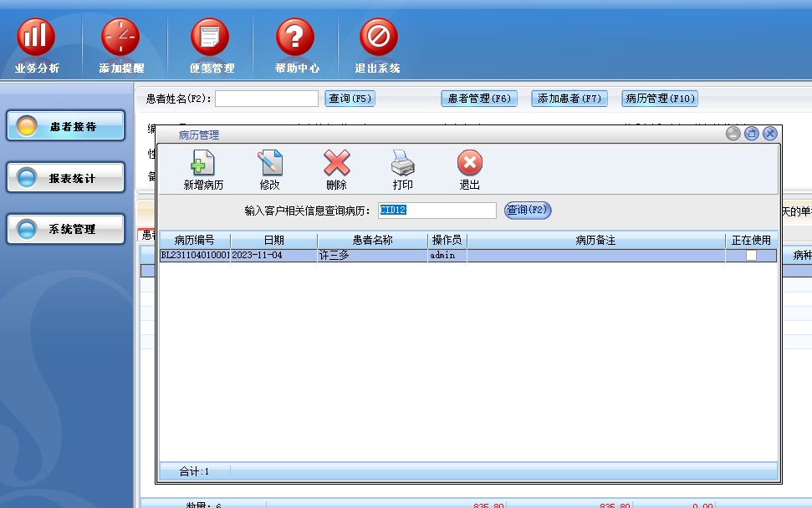Click the 删除 red X icon
The image size is (812, 508).
click(x=336, y=163)
